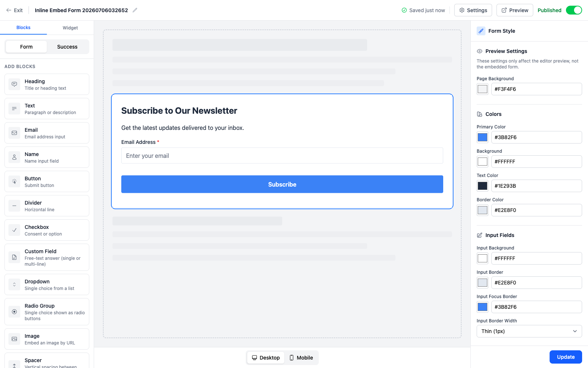
Task: Click the Text block paragraph icon
Action: (x=14, y=109)
